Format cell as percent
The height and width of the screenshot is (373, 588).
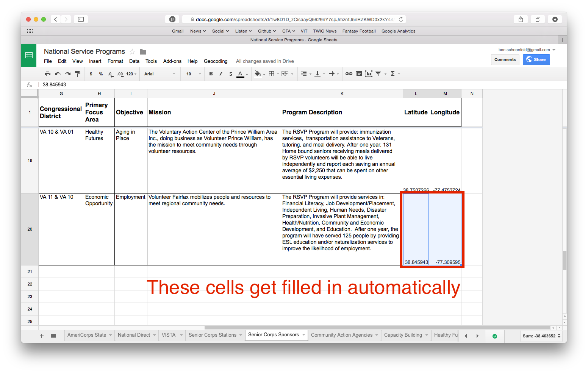click(x=101, y=74)
